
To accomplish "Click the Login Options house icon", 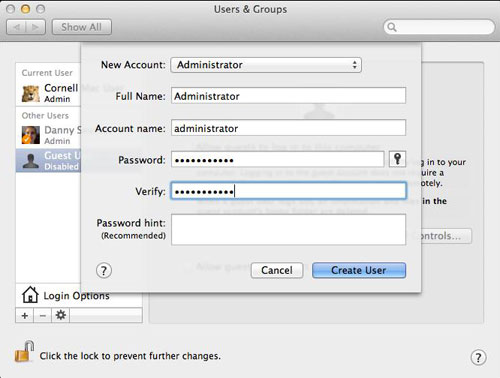I will (30, 295).
